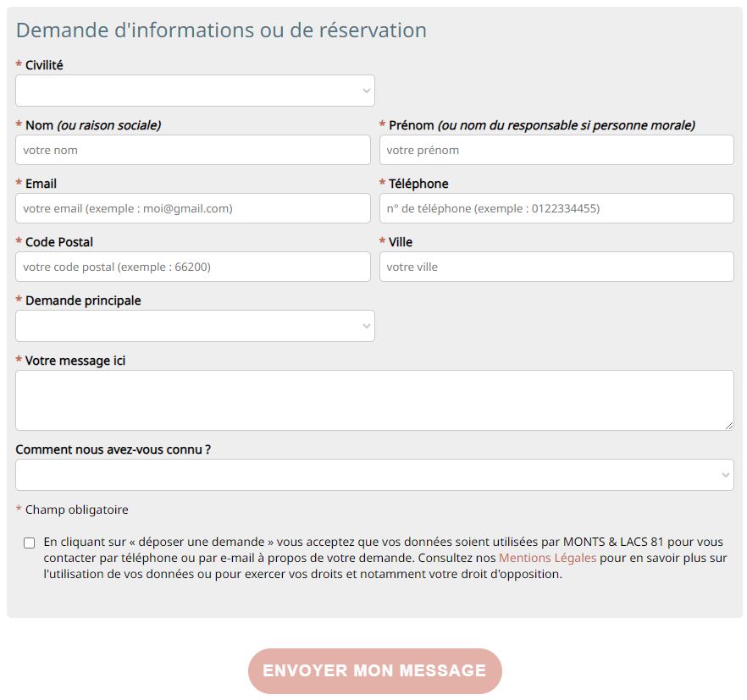
Task: Tick the data consent checkbox
Action: [30, 543]
